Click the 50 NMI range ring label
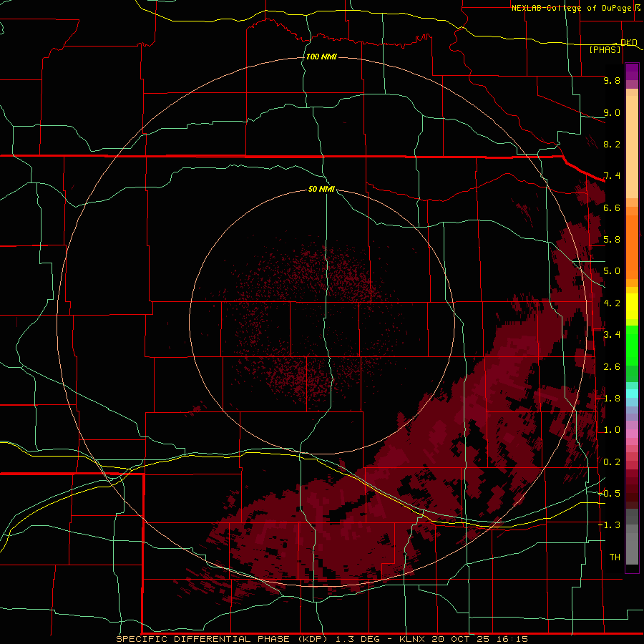The image size is (644, 644). (x=321, y=189)
